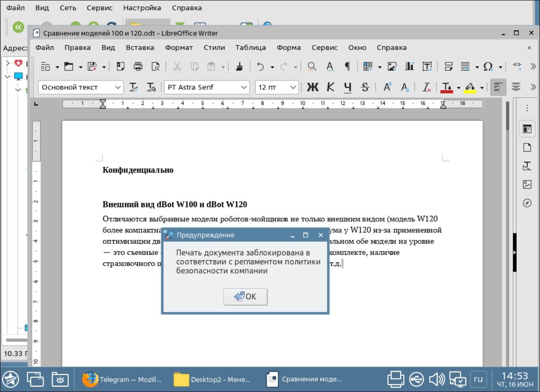Click the New style from selection icon
The width and height of the screenshot is (540, 392).
tap(151, 87)
